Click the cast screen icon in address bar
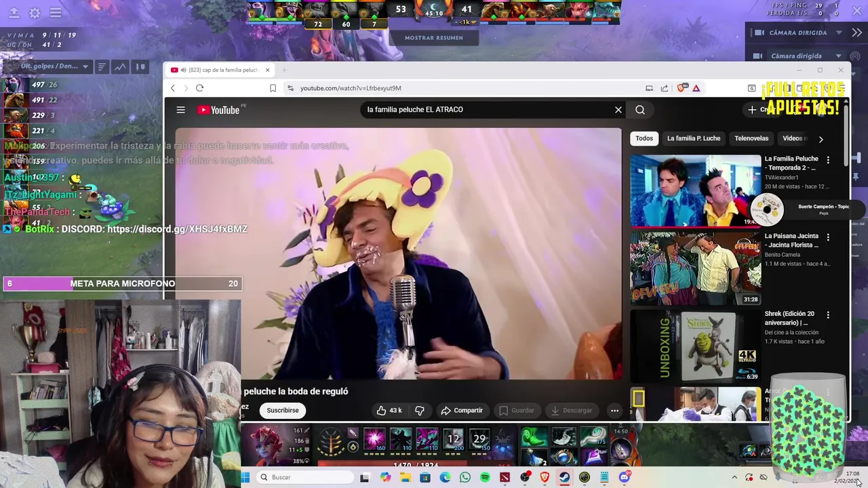This screenshot has width=868, height=488. click(649, 88)
